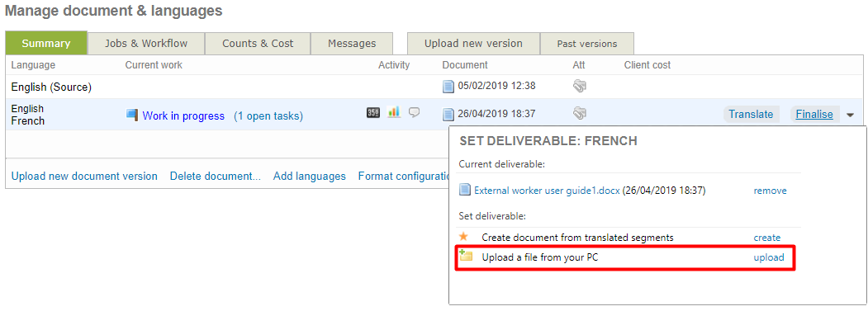The width and height of the screenshot is (868, 311).
Task: Switch to the Jobs & Workflow tab
Action: [146, 43]
